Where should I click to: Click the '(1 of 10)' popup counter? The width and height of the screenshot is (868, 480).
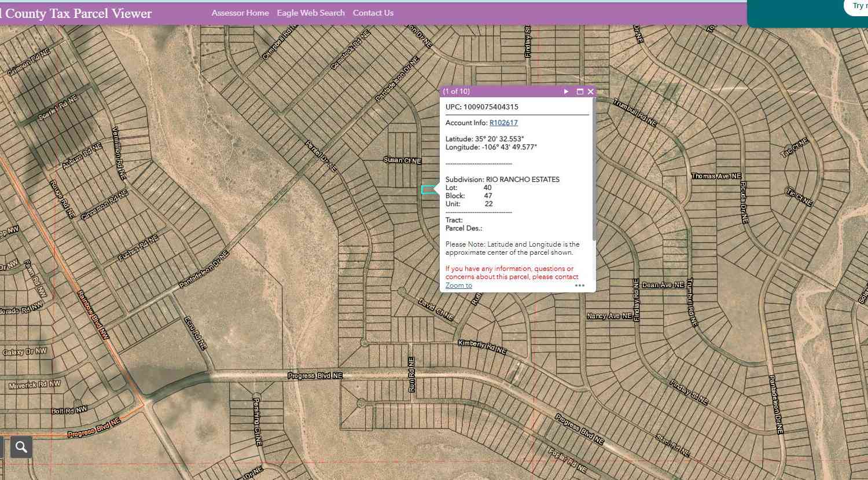click(457, 91)
